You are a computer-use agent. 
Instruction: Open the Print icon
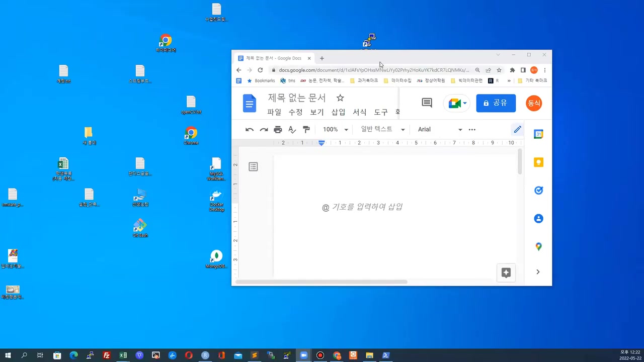pos(278,129)
